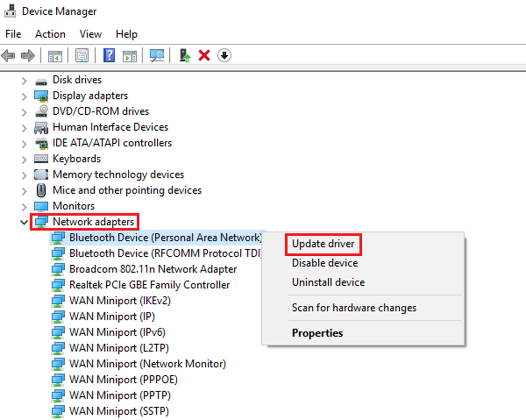This screenshot has height=420, width=526.
Task: Click the Disable device down-arrow icon
Action: (224, 55)
